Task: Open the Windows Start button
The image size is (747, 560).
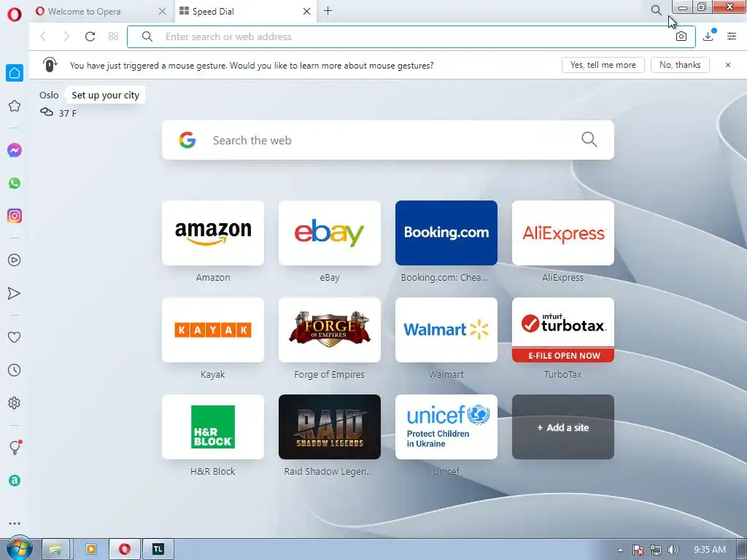Action: (x=19, y=548)
